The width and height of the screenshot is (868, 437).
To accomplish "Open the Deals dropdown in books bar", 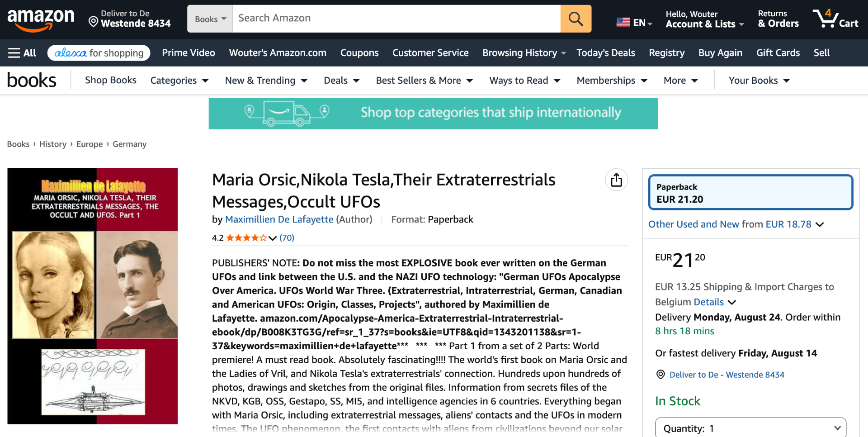I will pos(342,81).
